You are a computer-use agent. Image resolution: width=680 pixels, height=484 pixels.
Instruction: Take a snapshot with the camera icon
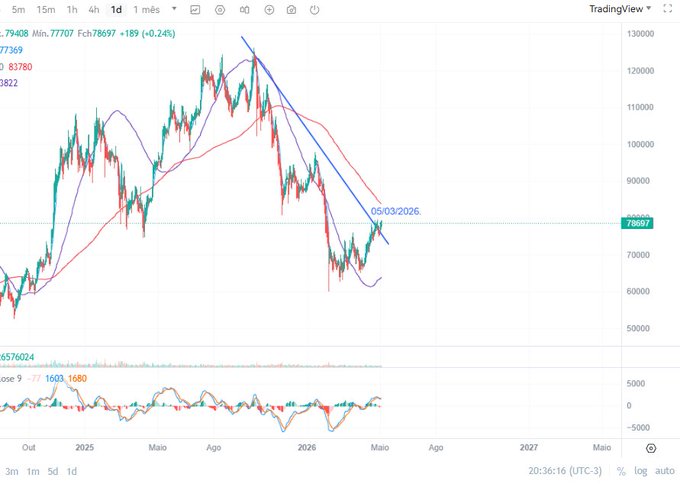(x=291, y=10)
